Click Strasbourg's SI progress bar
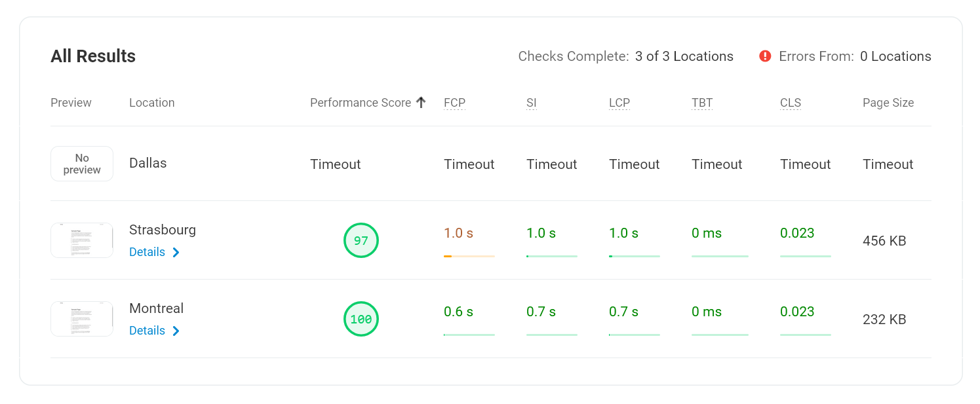The width and height of the screenshot is (980, 404). (551, 257)
